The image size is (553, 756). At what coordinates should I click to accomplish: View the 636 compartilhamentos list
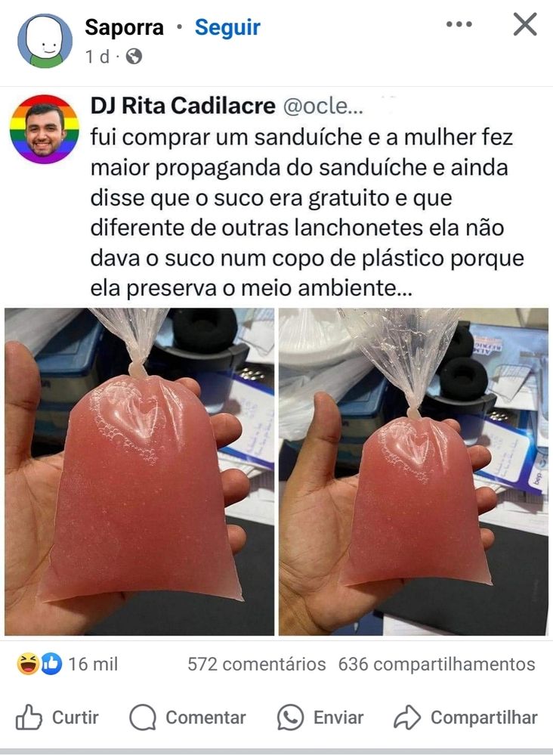coord(437,664)
